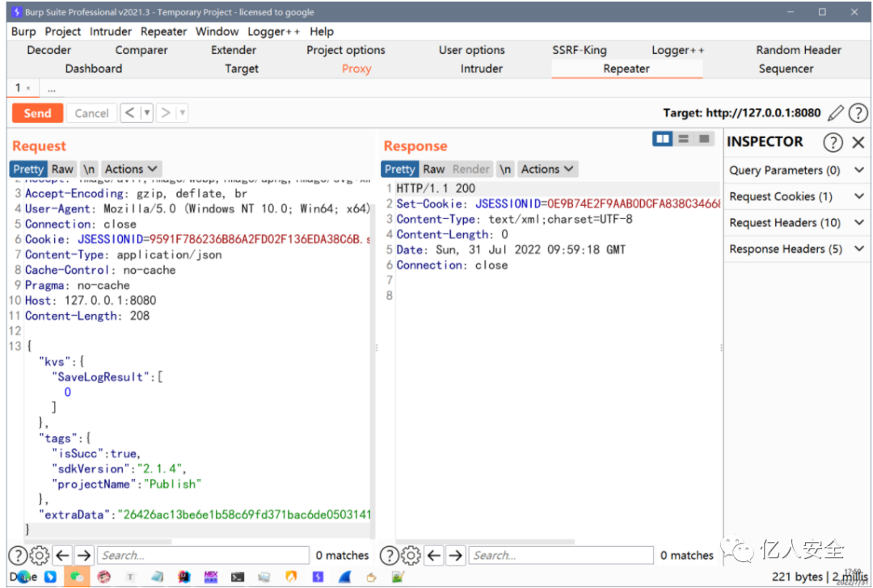The image size is (873, 588).
Task: Open Wireshark shark fin taskbar icon
Action: 344,577
